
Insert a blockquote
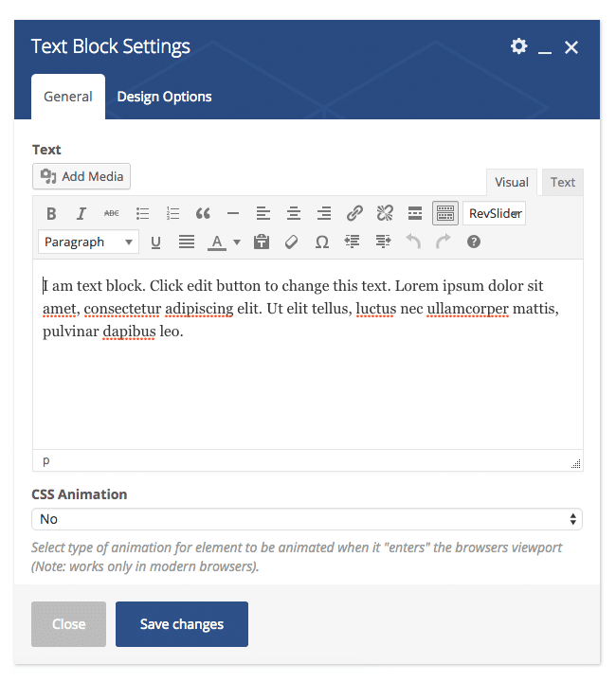[x=203, y=213]
